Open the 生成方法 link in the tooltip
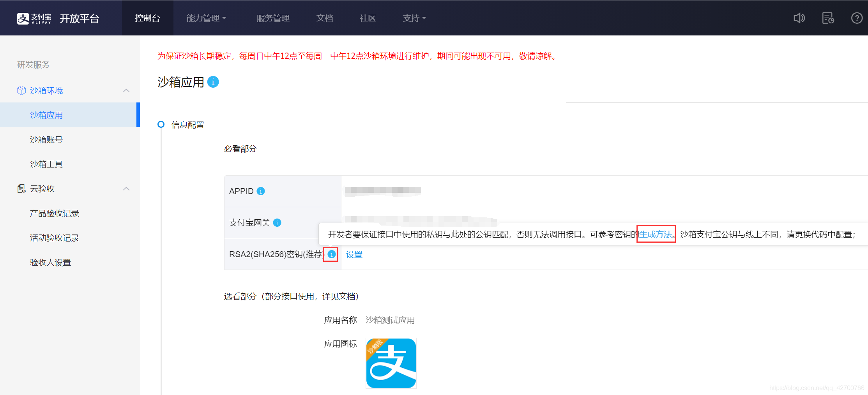 click(x=656, y=234)
